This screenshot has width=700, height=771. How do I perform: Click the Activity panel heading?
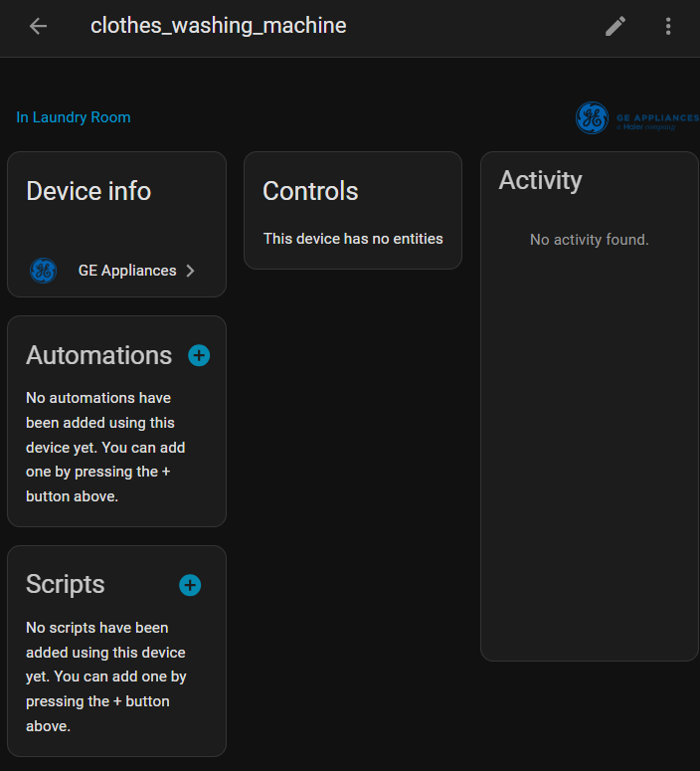pos(540,180)
